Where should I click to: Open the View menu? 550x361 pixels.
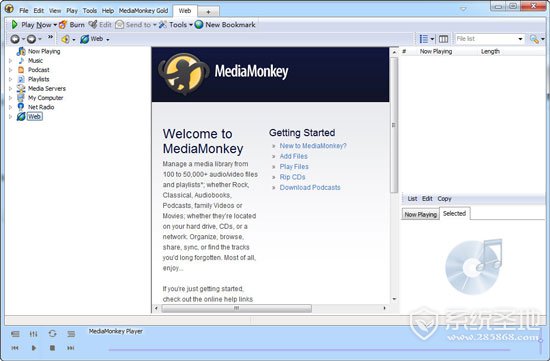click(55, 11)
